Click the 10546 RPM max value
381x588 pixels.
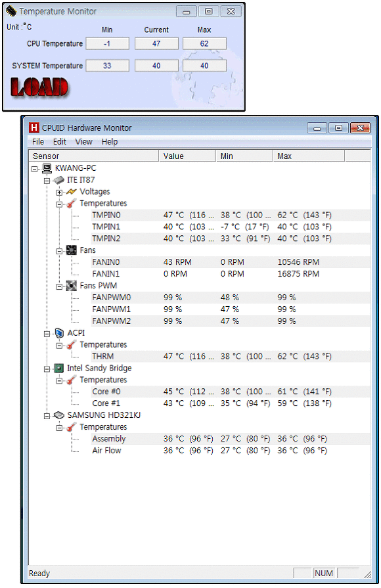[298, 262]
